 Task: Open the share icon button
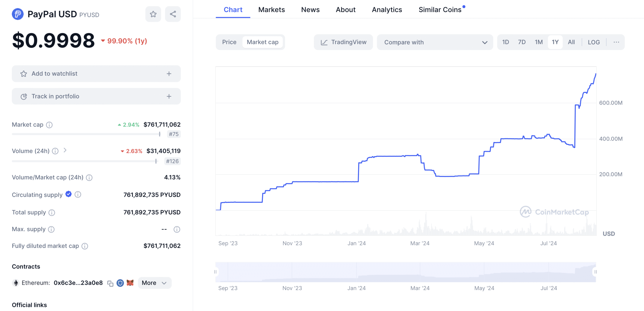point(173,14)
